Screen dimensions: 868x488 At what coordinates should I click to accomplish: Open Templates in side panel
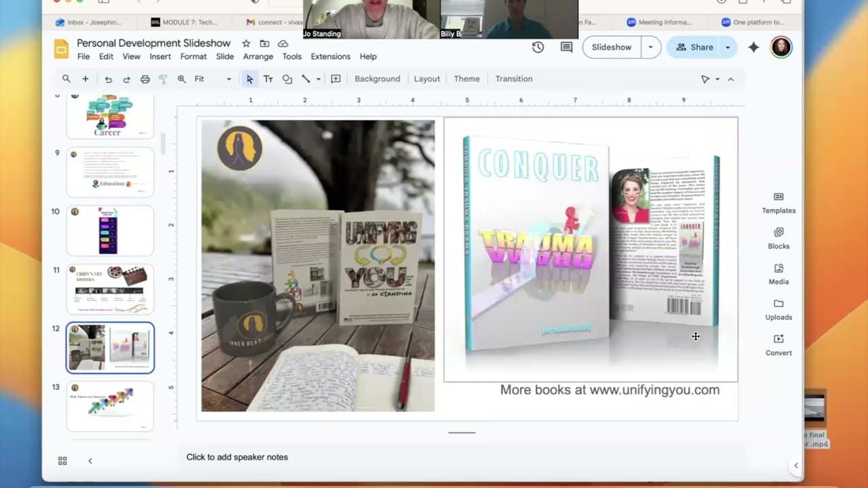click(x=778, y=203)
